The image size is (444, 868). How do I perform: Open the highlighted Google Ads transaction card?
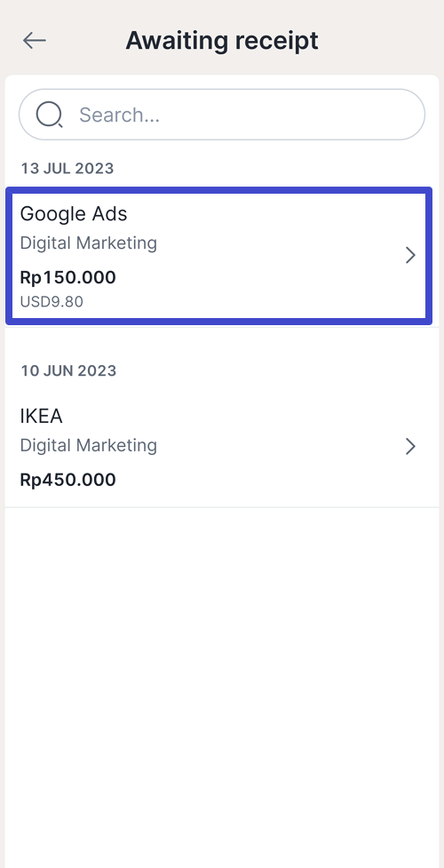tap(218, 256)
